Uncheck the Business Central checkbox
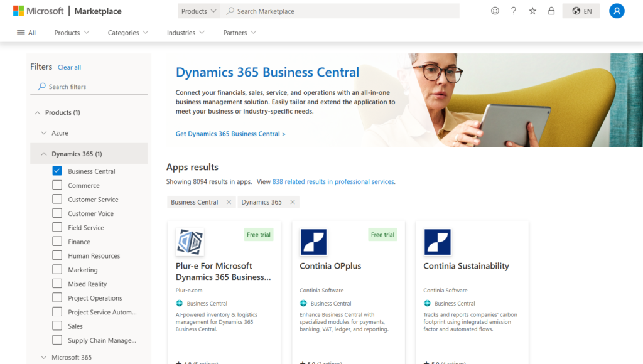 pyautogui.click(x=57, y=171)
